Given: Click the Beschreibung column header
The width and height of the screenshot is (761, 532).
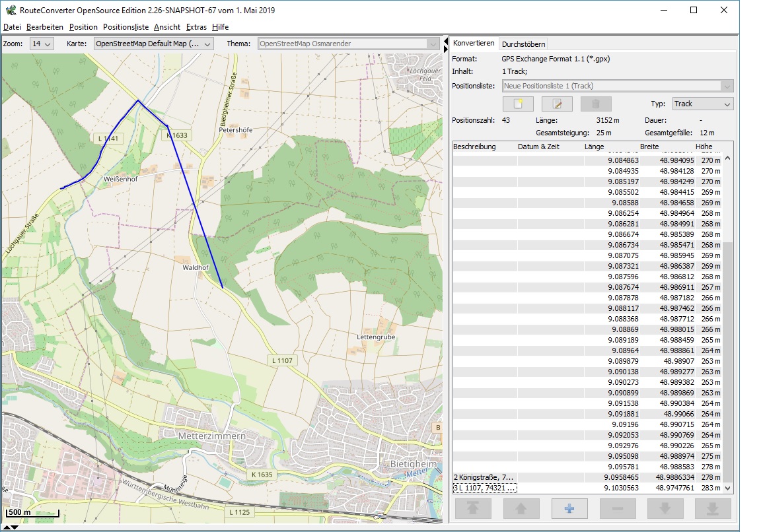Looking at the screenshot, I should click(474, 147).
